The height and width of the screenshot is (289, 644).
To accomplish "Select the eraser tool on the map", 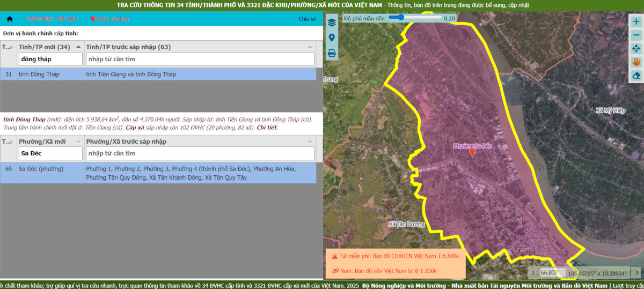I will (636, 76).
